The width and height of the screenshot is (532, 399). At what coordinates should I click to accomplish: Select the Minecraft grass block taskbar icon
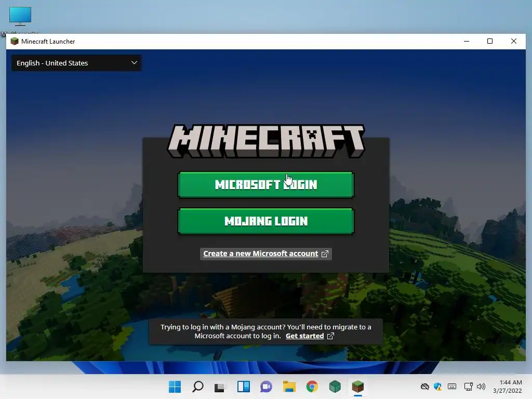[357, 387]
